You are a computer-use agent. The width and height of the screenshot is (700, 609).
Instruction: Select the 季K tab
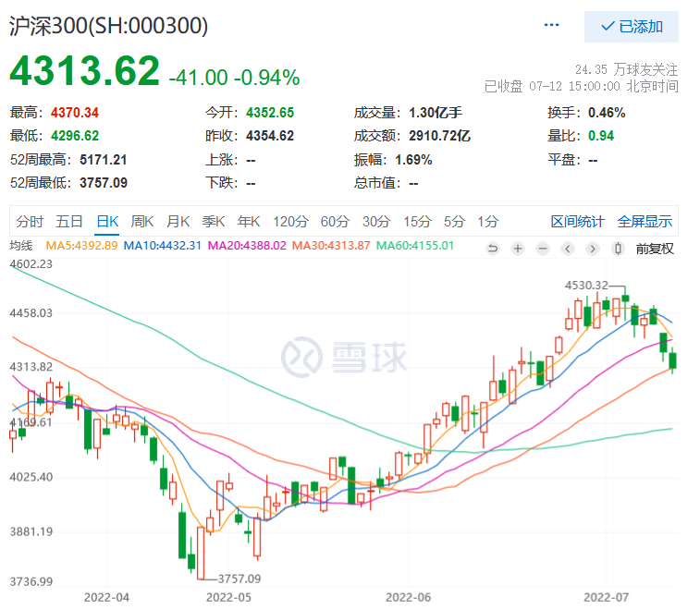tap(214, 222)
